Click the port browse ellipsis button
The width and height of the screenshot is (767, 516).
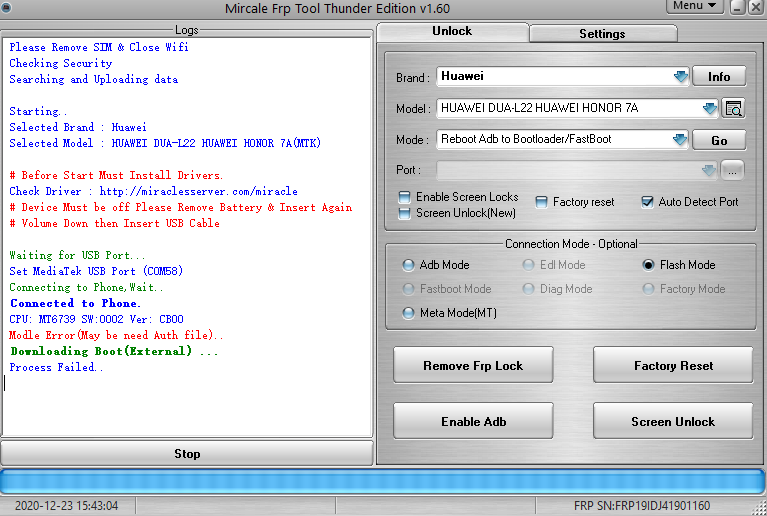tap(732, 171)
